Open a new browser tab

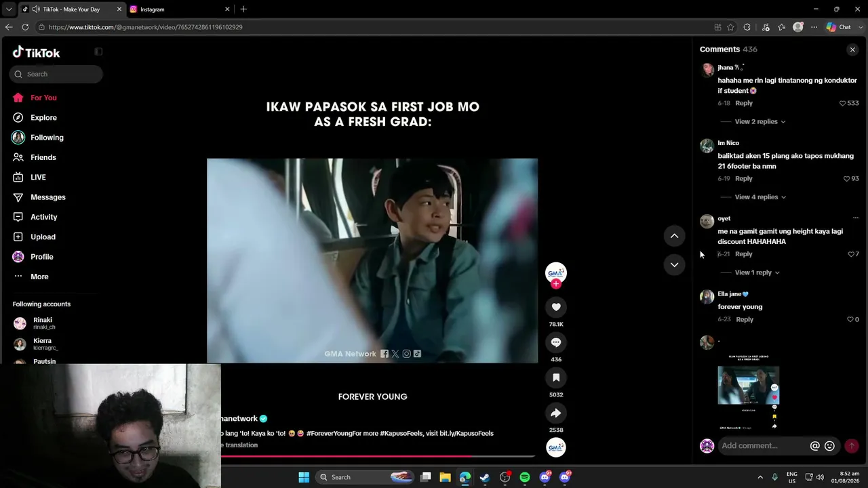click(243, 9)
